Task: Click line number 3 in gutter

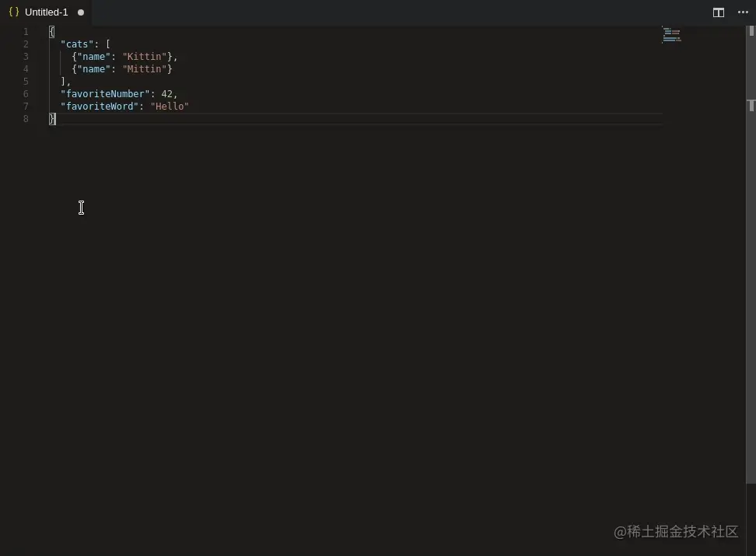Action: pos(26,57)
